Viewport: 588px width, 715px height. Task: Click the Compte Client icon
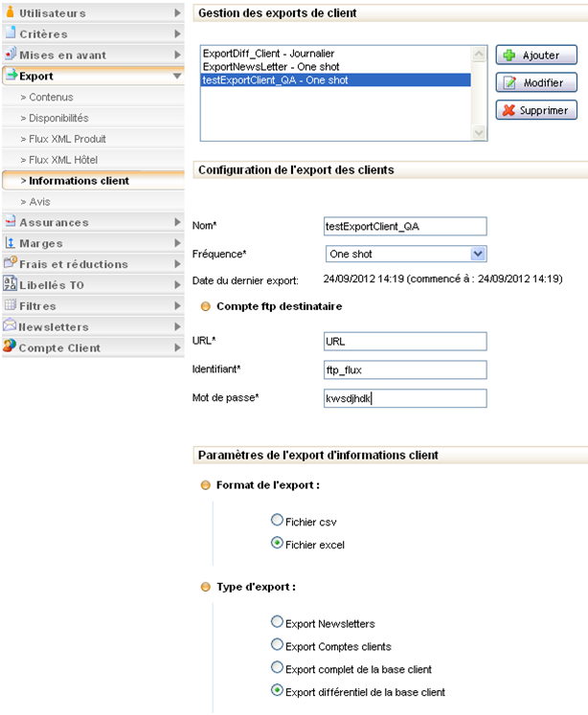point(11,347)
